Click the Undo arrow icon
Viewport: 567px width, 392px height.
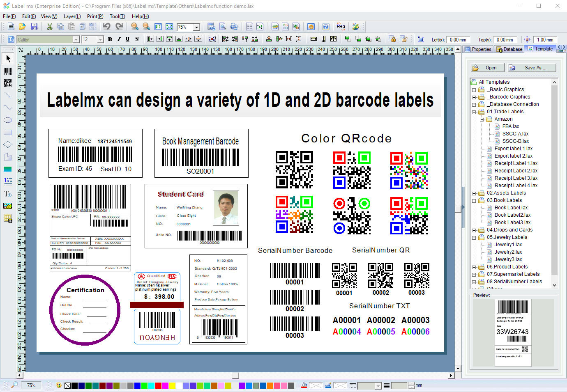[x=107, y=27]
